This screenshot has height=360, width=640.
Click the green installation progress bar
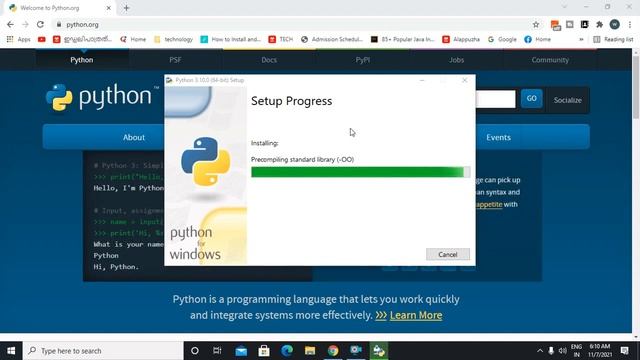(x=360, y=172)
